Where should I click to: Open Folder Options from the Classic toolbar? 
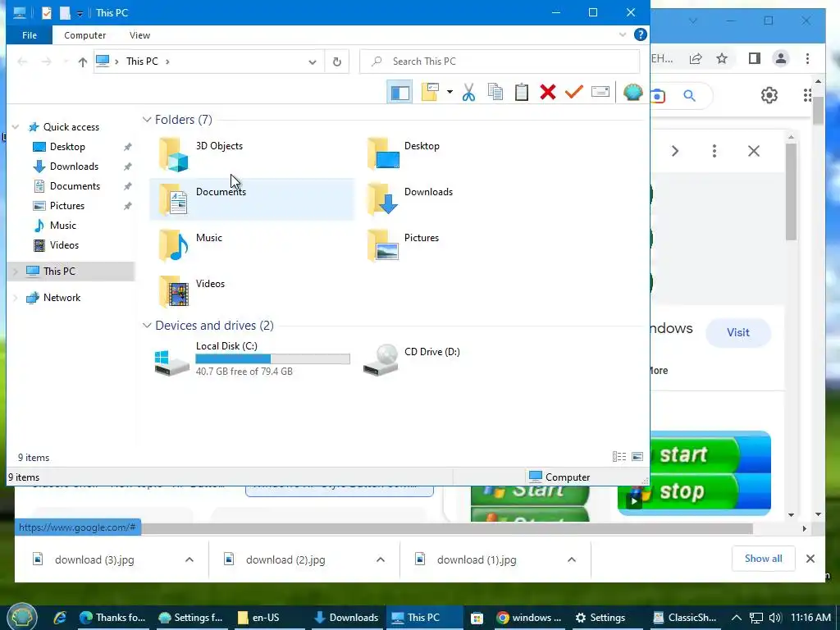coord(430,92)
